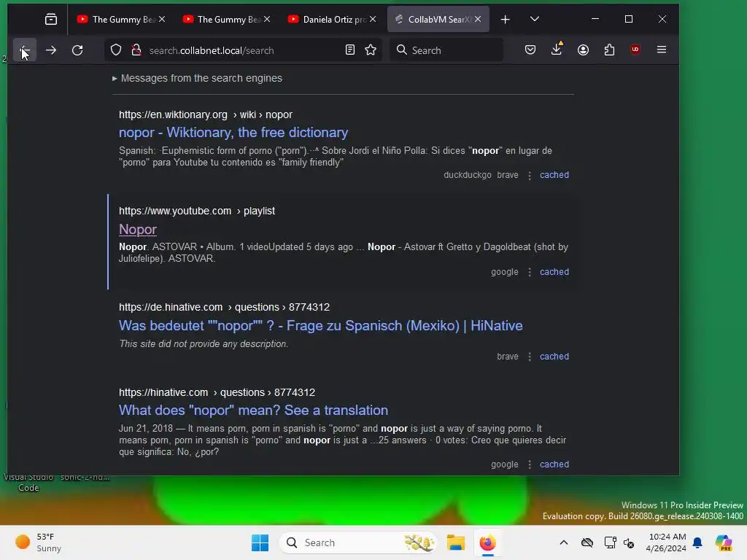Open cached link for de.hinative.com result
Screen dimensions: 747x560
554,356
